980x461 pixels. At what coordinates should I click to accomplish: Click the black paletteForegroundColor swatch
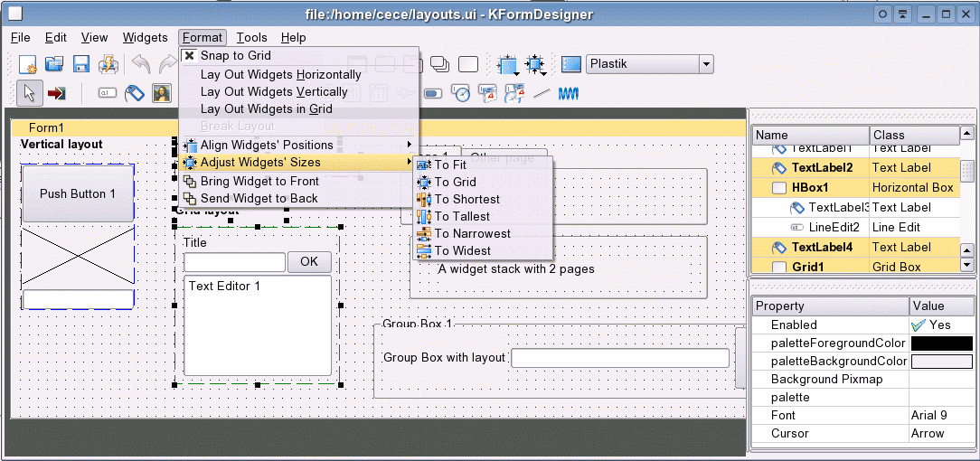(941, 343)
